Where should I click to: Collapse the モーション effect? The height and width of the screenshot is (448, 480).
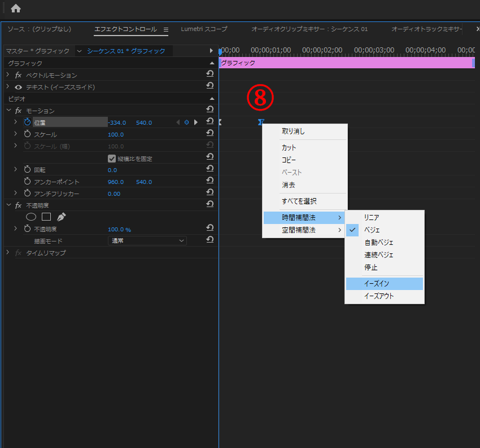(8, 110)
